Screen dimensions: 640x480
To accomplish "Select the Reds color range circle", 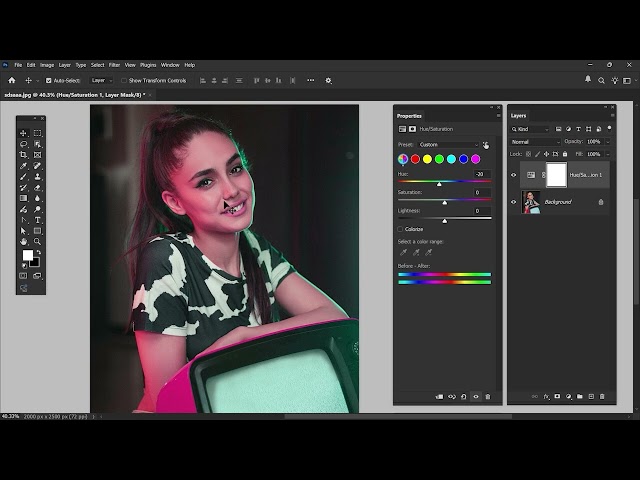I will coord(415,159).
